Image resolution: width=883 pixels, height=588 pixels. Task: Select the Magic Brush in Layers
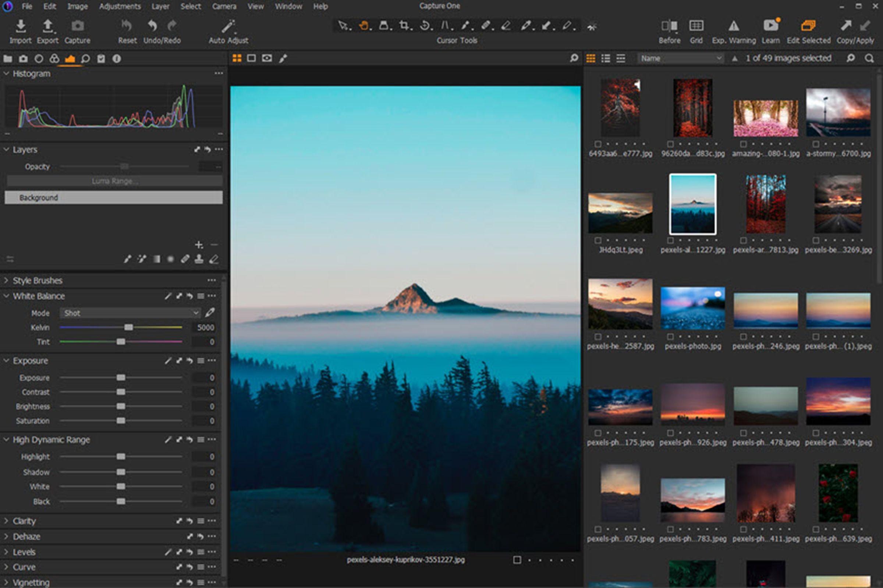tap(142, 259)
